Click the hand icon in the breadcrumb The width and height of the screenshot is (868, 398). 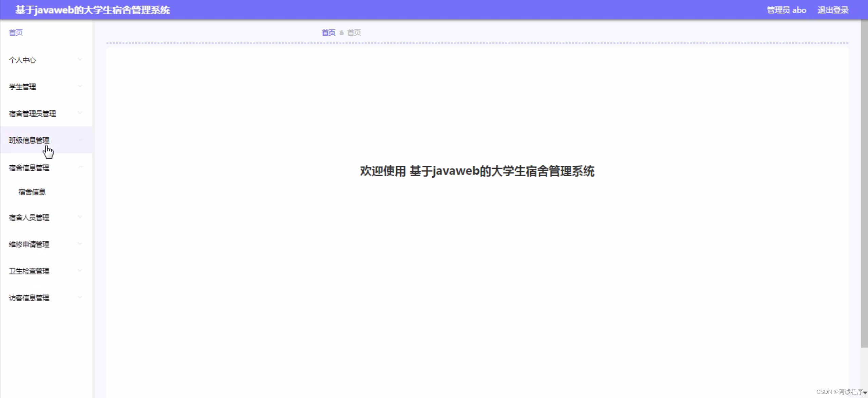[341, 32]
